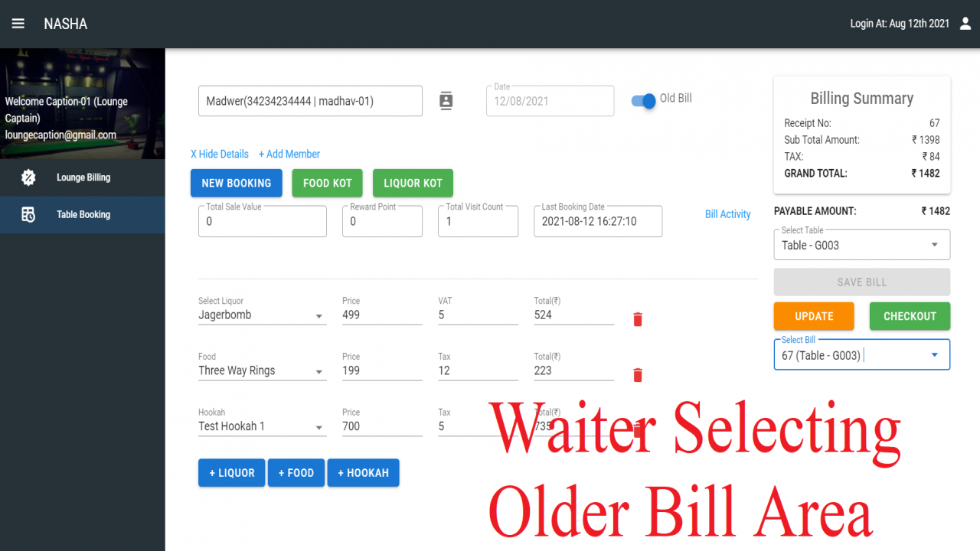Click the Jagerbomb Price field 499
Image resolution: width=980 pixels, height=551 pixels.
pos(382,315)
